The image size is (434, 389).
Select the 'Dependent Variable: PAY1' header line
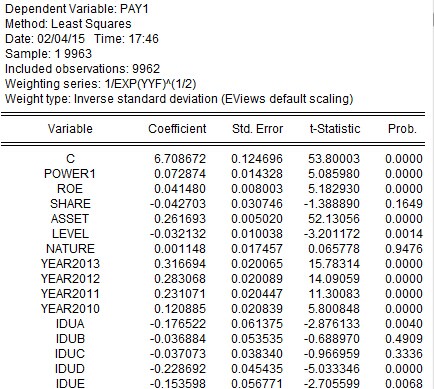77,9
